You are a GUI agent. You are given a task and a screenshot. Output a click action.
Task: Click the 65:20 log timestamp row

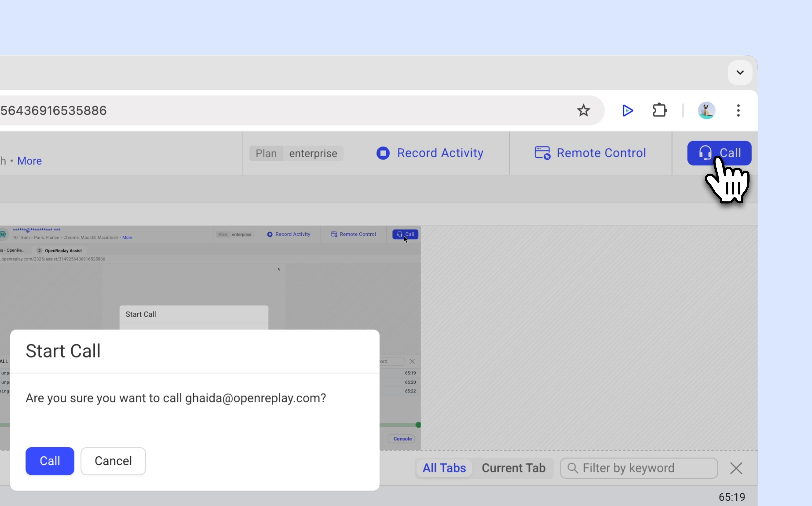(410, 382)
